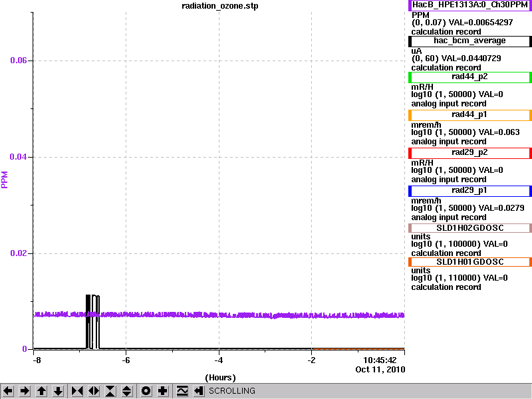
Task: Click the -8 hours tick label
Action: (37, 360)
